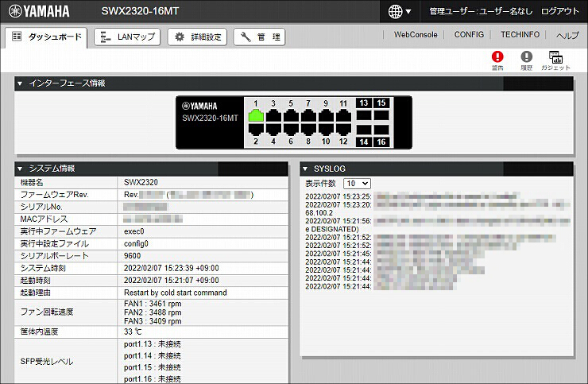Select port 3 on switch diagram
Image resolution: width=588 pixels, height=384 pixels.
[x=273, y=115]
